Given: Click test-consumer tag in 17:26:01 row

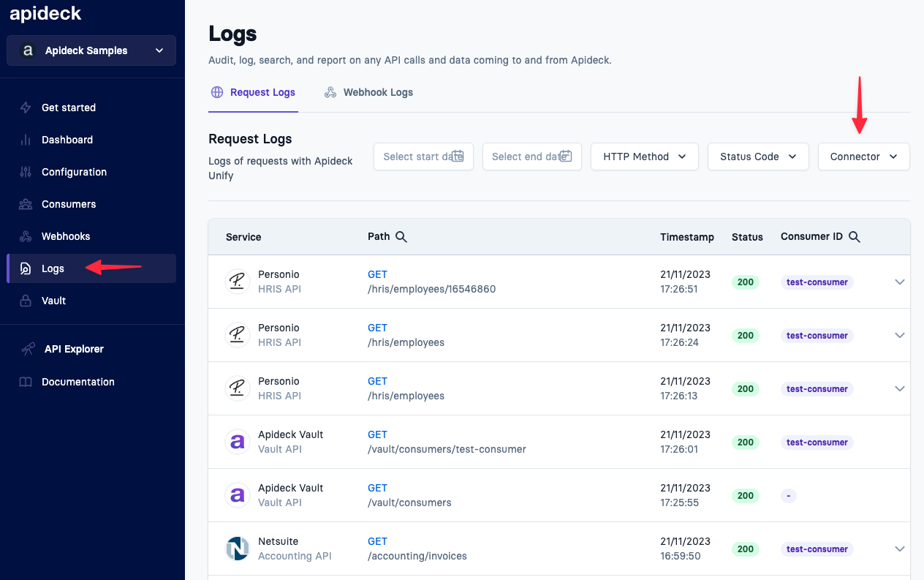Looking at the screenshot, I should click(817, 442).
